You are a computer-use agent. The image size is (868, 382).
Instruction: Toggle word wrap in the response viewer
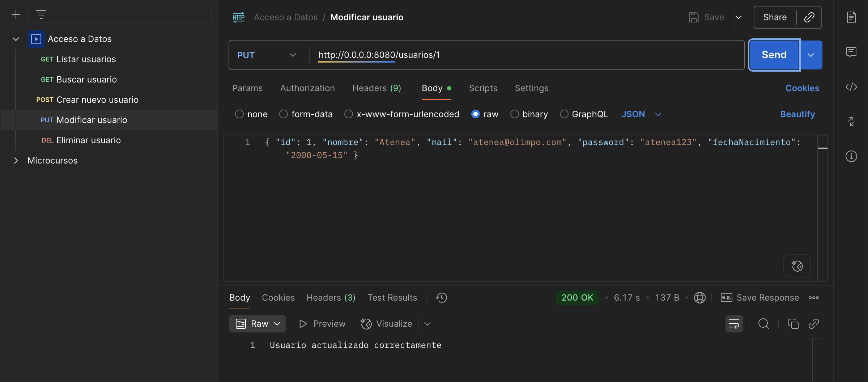734,324
